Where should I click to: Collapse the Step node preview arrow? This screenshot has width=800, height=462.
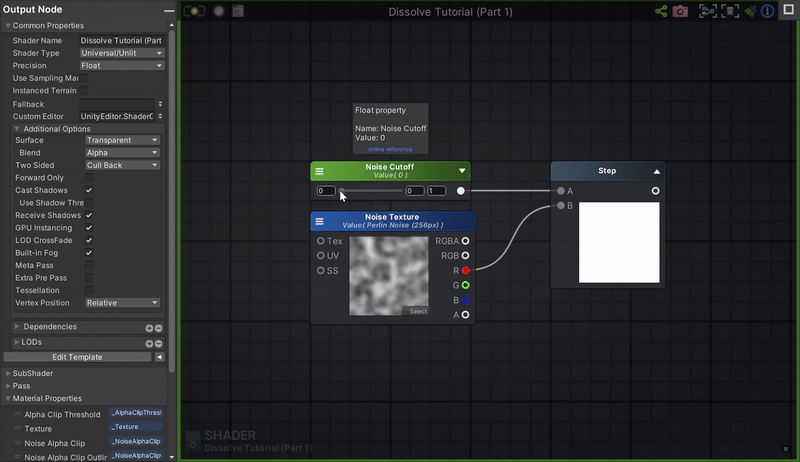tap(657, 171)
